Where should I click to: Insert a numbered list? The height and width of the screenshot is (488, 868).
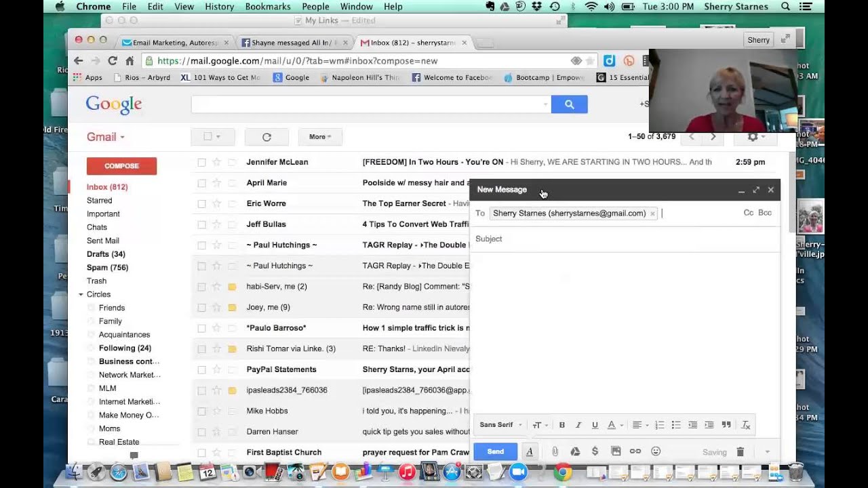659,425
